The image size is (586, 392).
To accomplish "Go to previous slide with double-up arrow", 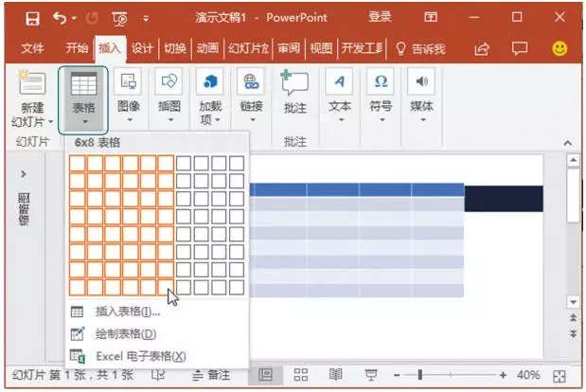I will (x=573, y=318).
